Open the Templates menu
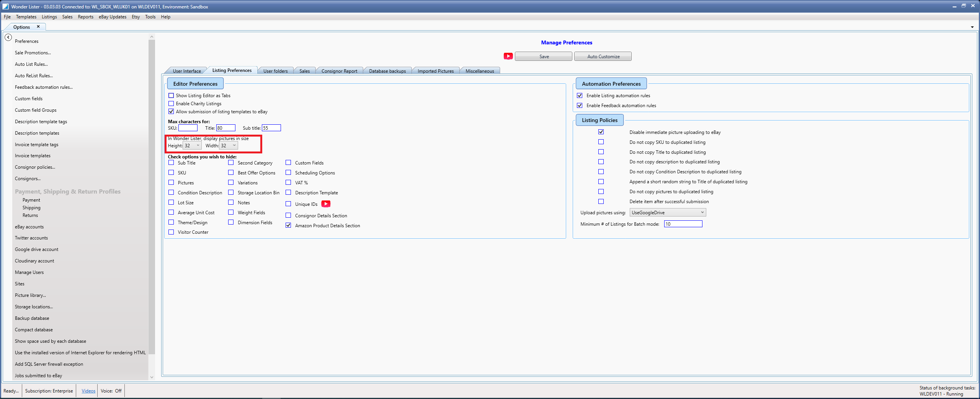 pyautogui.click(x=26, y=17)
